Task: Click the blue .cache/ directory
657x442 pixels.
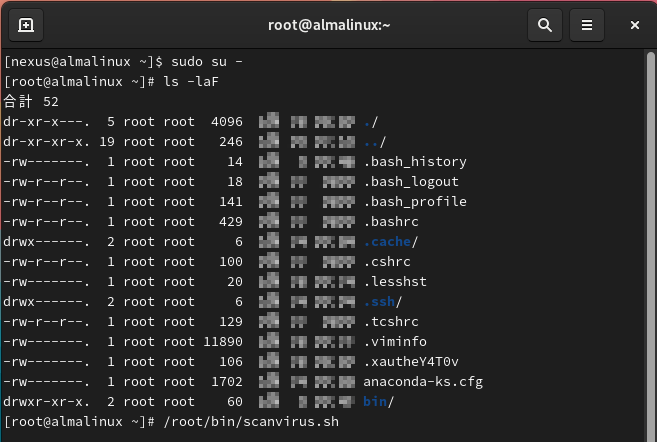Action: (391, 242)
